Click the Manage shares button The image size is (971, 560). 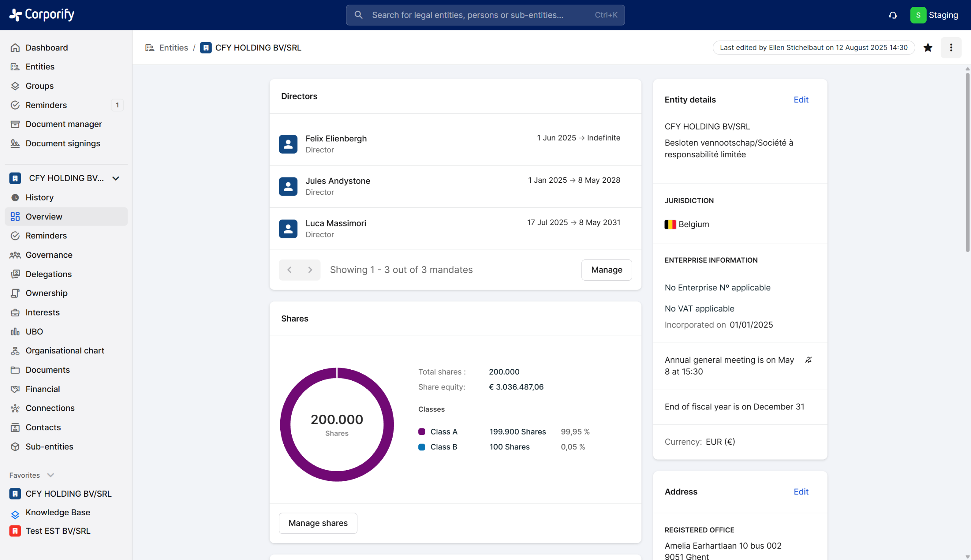pos(318,523)
